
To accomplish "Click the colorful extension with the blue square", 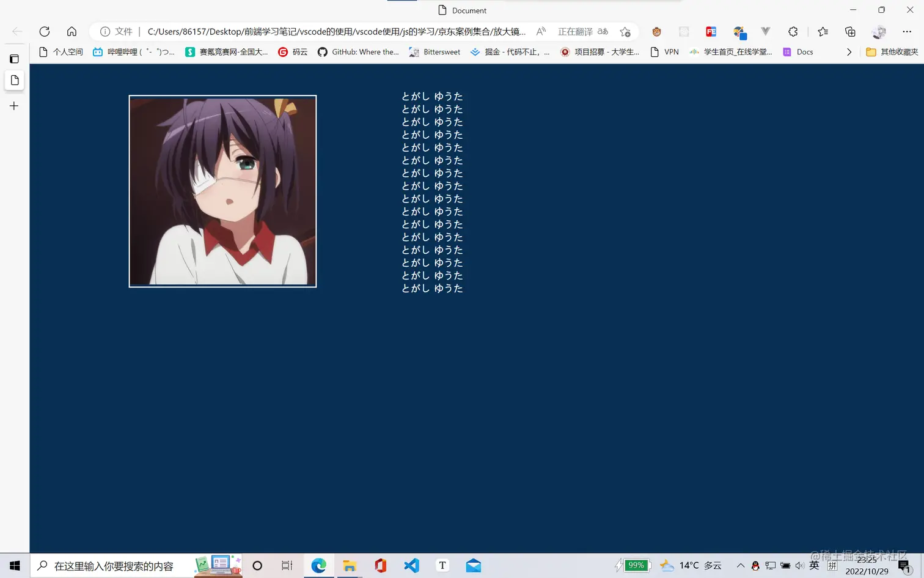I will pyautogui.click(x=739, y=32).
